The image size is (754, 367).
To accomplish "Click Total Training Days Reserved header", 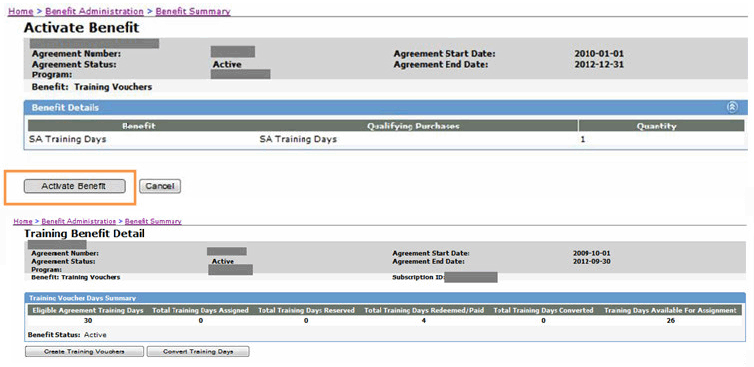I will pyautogui.click(x=306, y=311).
